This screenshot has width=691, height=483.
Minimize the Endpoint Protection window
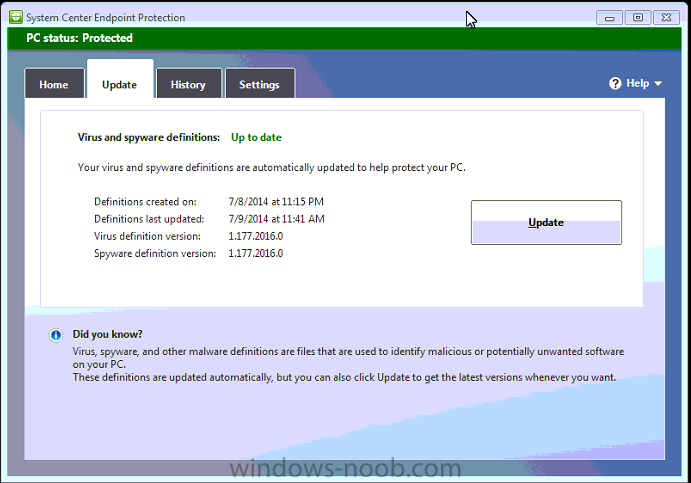tap(609, 18)
